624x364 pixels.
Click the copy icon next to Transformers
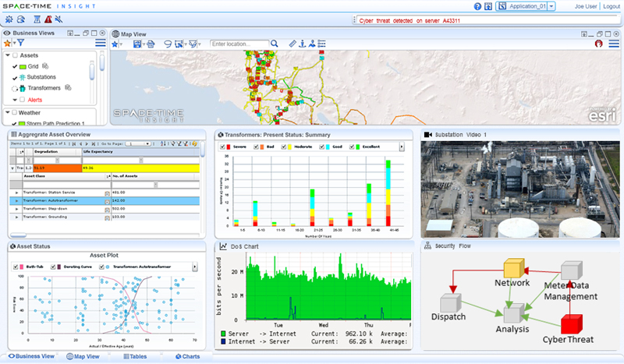point(68,87)
